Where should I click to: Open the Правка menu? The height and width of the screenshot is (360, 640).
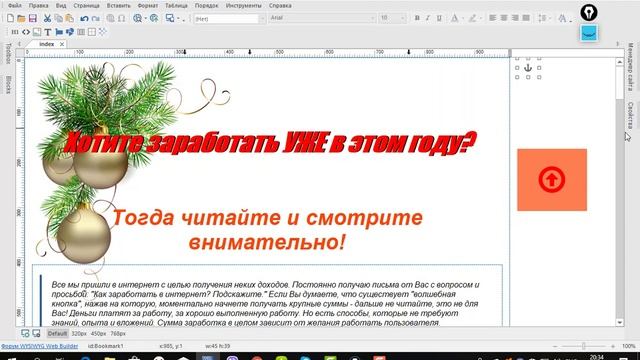[x=38, y=6]
